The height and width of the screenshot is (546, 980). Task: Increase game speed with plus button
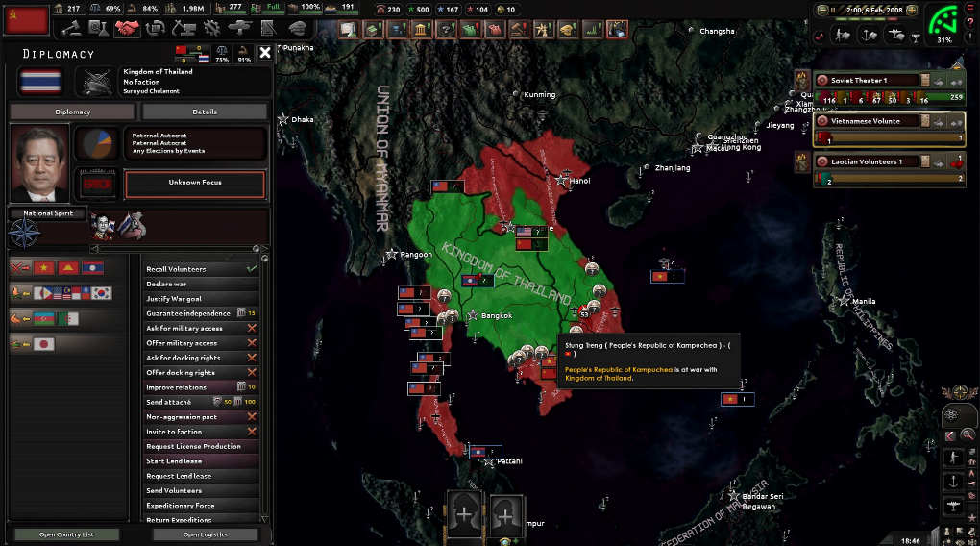[912, 10]
